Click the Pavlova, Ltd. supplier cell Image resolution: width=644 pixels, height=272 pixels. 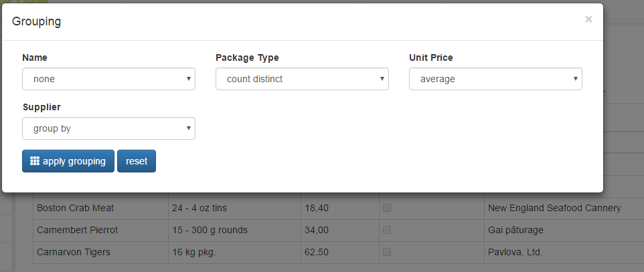point(564,253)
